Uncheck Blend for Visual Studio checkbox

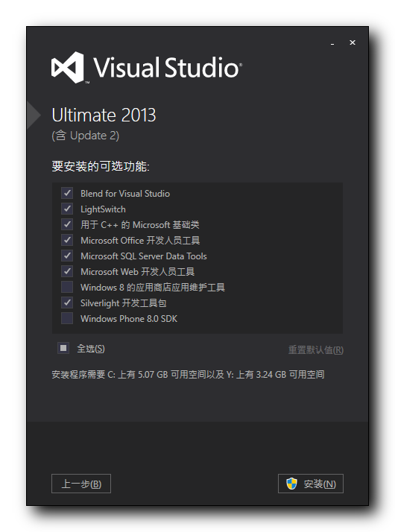click(x=67, y=193)
